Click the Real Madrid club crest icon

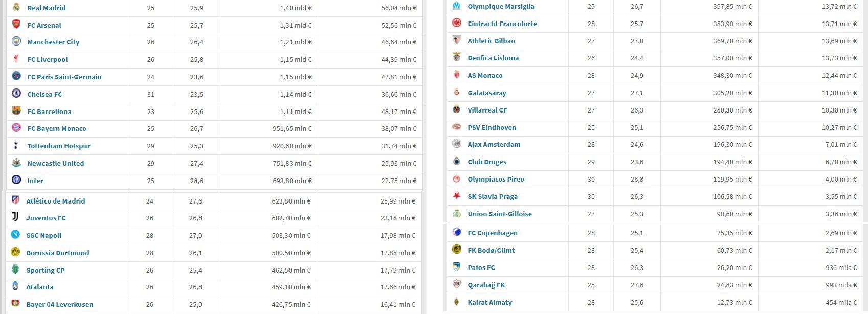click(16, 7)
